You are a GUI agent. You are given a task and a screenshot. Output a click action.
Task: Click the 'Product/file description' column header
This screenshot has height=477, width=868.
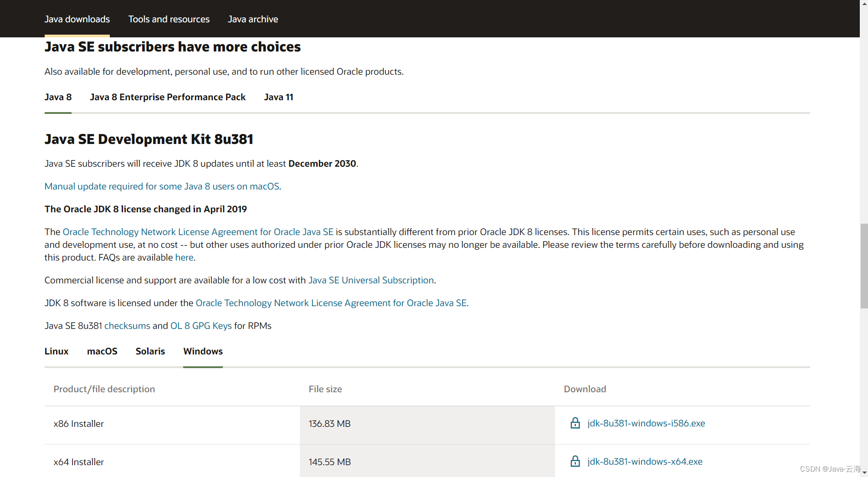tap(104, 389)
